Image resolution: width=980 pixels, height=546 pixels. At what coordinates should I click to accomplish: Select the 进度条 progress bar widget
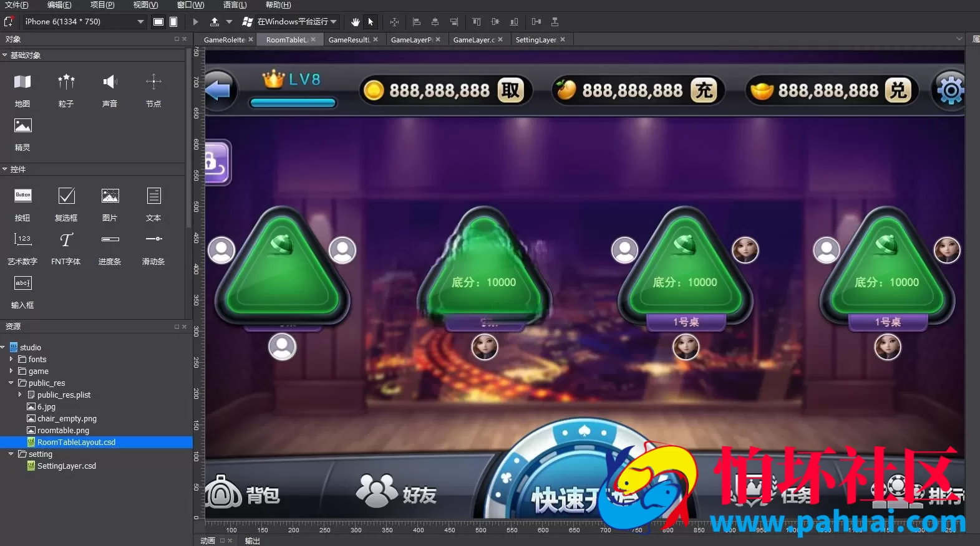[x=110, y=247]
